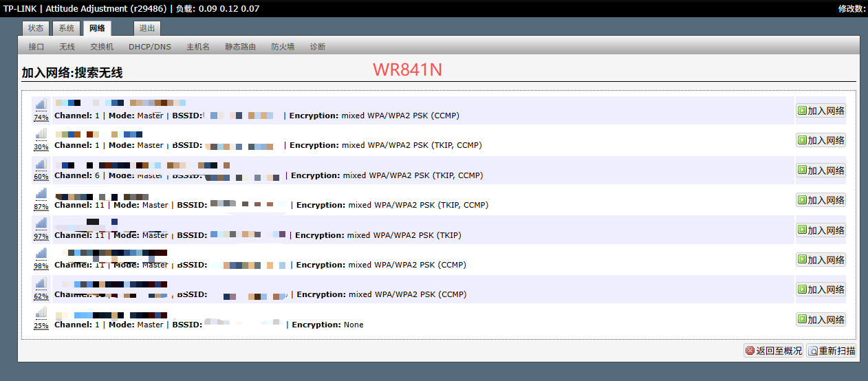Open the 接口 submenu

36,47
